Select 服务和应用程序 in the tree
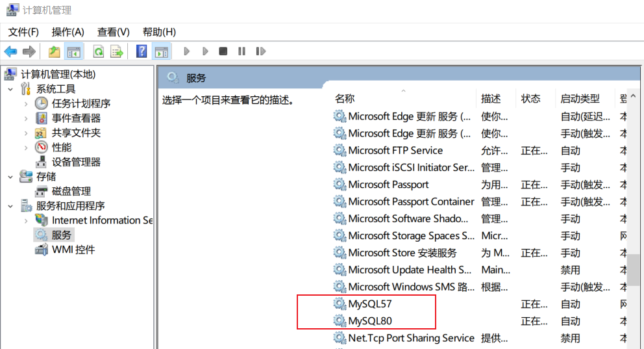 (70, 205)
